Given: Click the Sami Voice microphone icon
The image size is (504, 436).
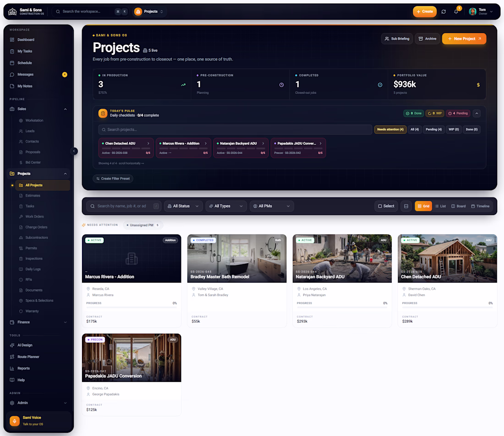Looking at the screenshot, I should pyautogui.click(x=15, y=420).
